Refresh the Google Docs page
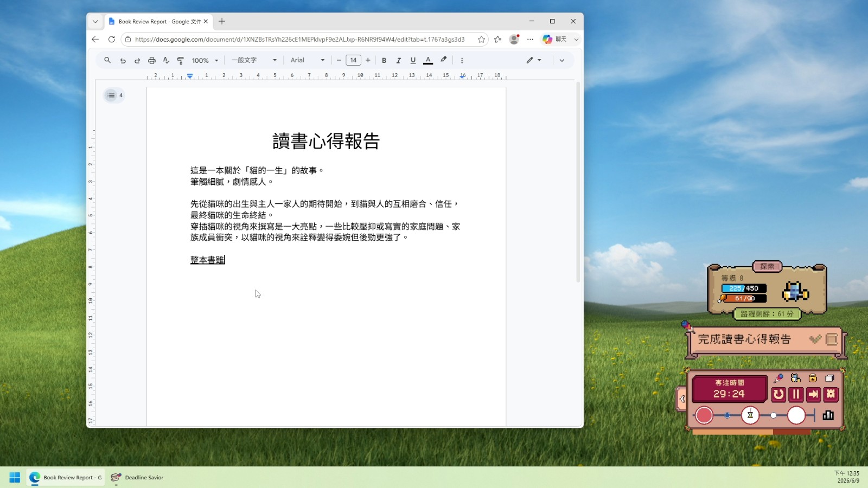This screenshot has height=488, width=868. [112, 39]
